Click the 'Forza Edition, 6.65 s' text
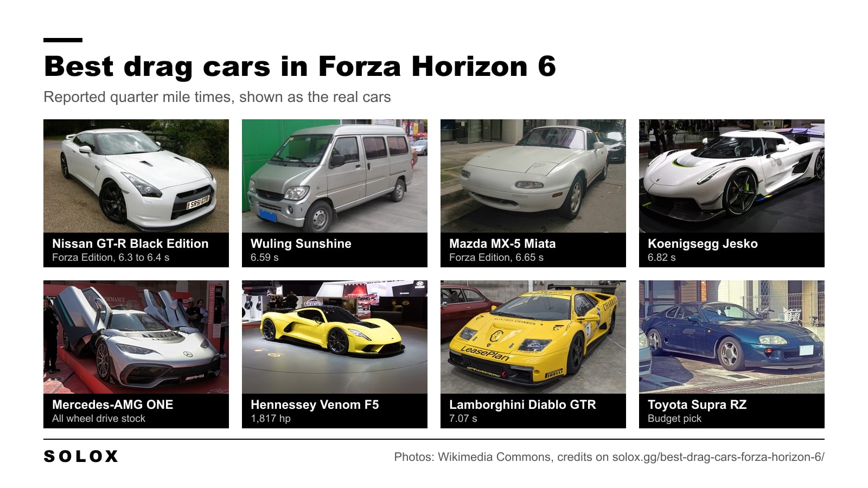 click(x=496, y=258)
